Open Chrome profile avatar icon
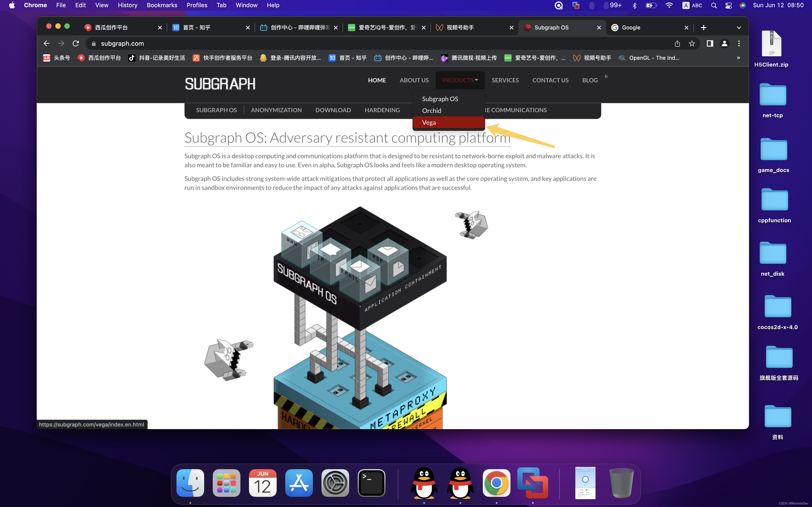The width and height of the screenshot is (812, 507). pyautogui.click(x=724, y=44)
